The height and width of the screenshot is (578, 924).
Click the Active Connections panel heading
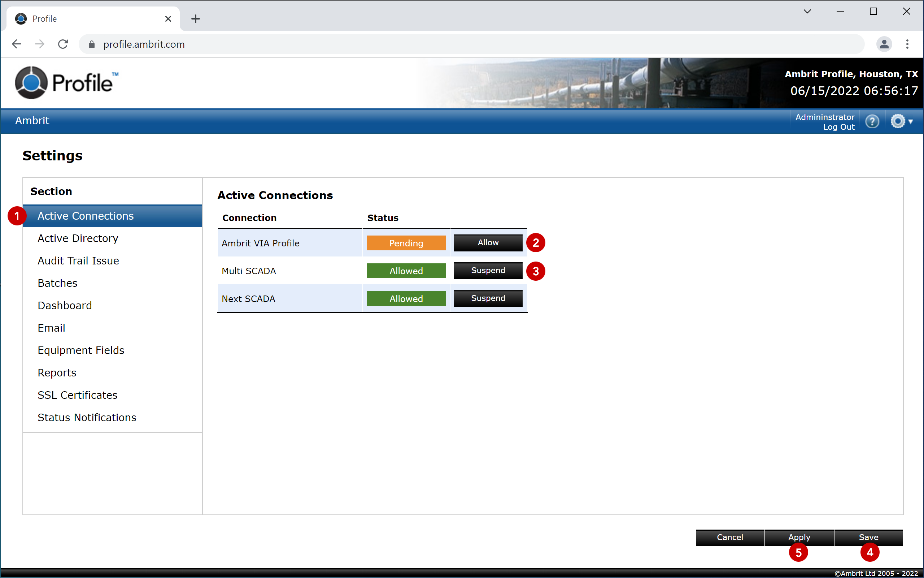(x=275, y=195)
